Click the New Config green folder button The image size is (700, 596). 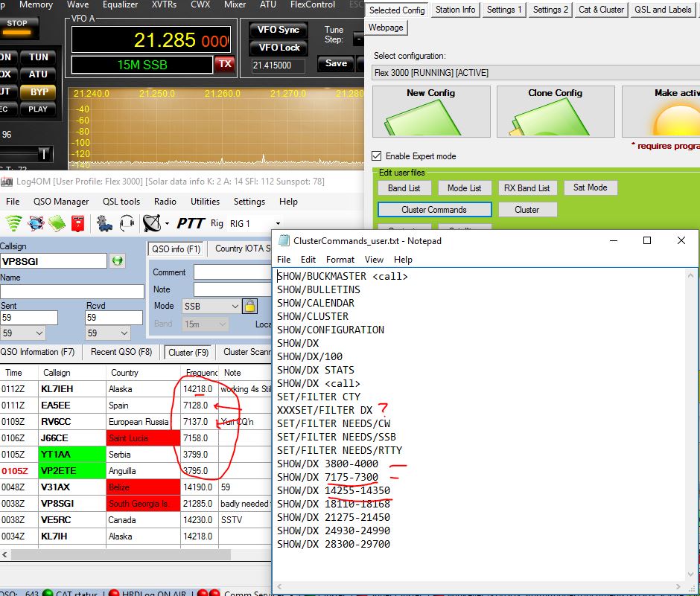click(x=431, y=112)
